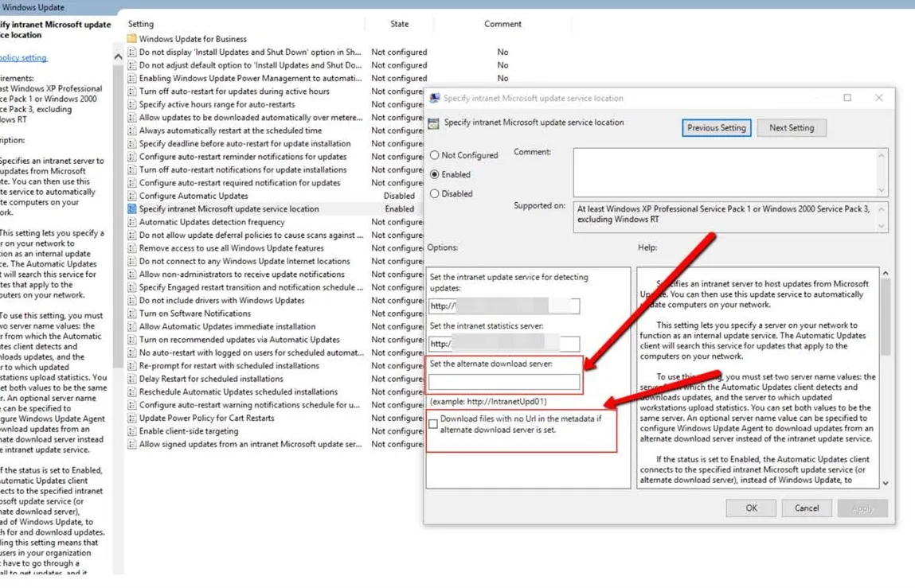
Task: Click the icon beside Enable client-side targeting
Action: click(132, 431)
